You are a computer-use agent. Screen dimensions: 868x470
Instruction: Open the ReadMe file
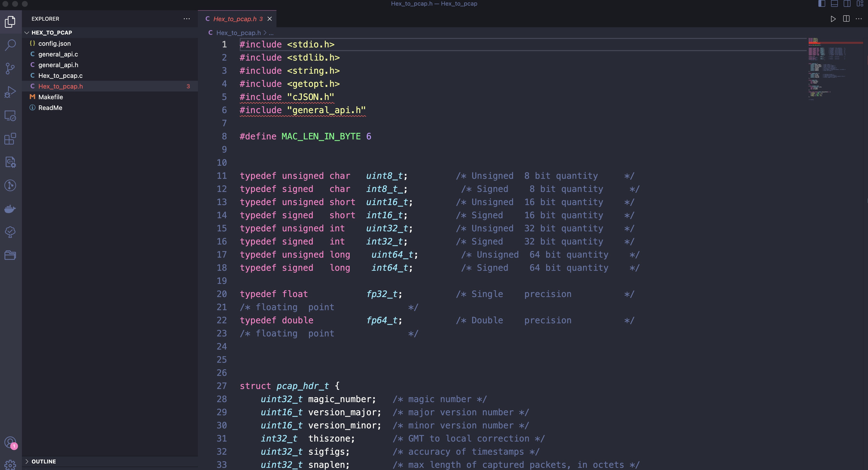click(x=110, y=108)
